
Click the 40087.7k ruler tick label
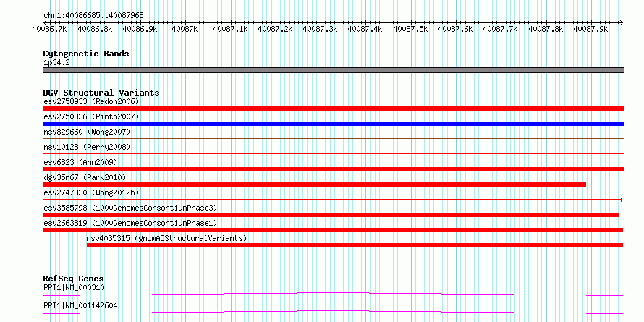point(500,29)
